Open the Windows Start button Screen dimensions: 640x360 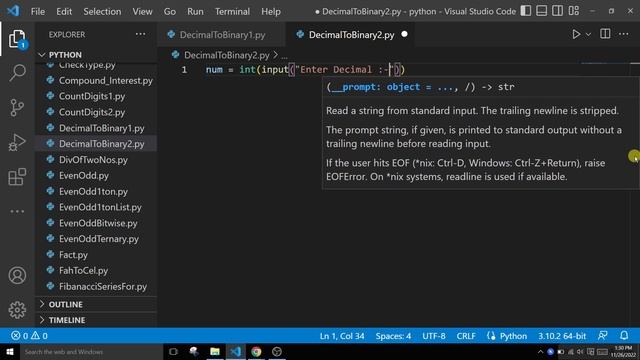point(10,352)
